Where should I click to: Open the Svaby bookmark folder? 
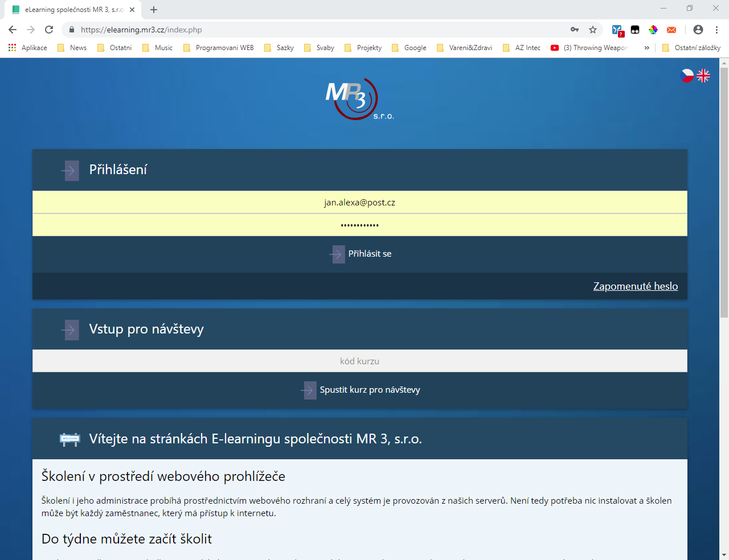click(319, 48)
